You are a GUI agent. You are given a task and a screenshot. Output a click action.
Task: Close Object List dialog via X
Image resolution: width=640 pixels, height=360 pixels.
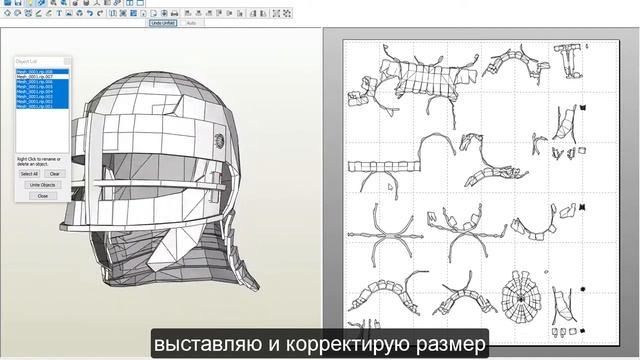pyautogui.click(x=67, y=61)
